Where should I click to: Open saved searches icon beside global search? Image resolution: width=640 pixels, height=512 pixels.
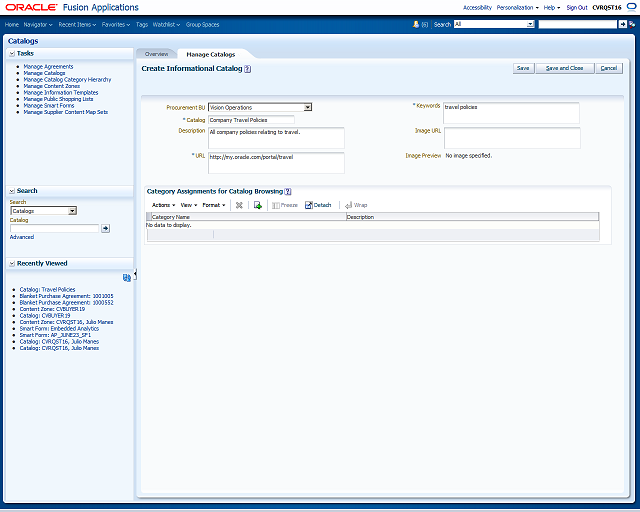click(x=632, y=24)
